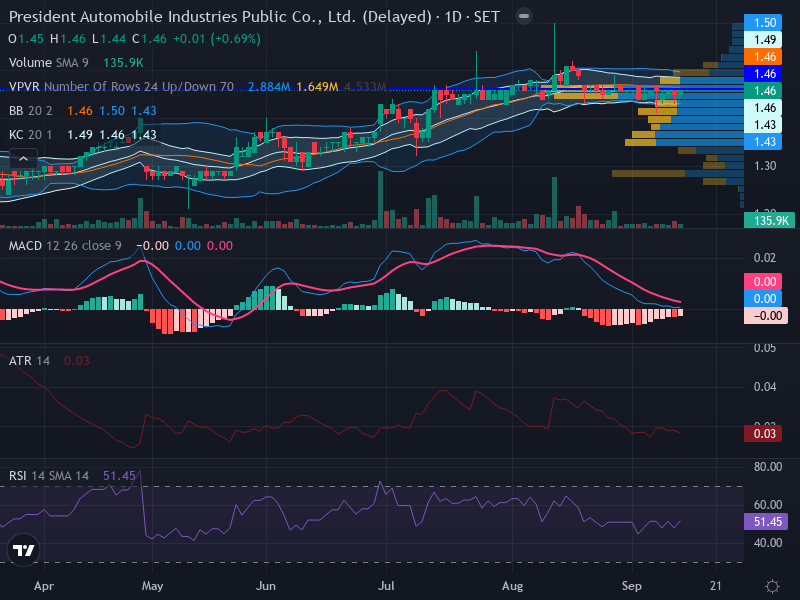800x600 pixels.
Task: Open the BB 20 2 indicator legend
Action: pos(31,111)
